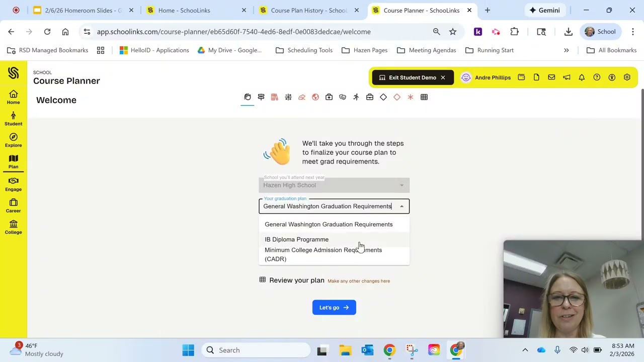Screen dimensions: 644x362
Task: Click the Gemini button in Chrome
Action: click(544, 10)
